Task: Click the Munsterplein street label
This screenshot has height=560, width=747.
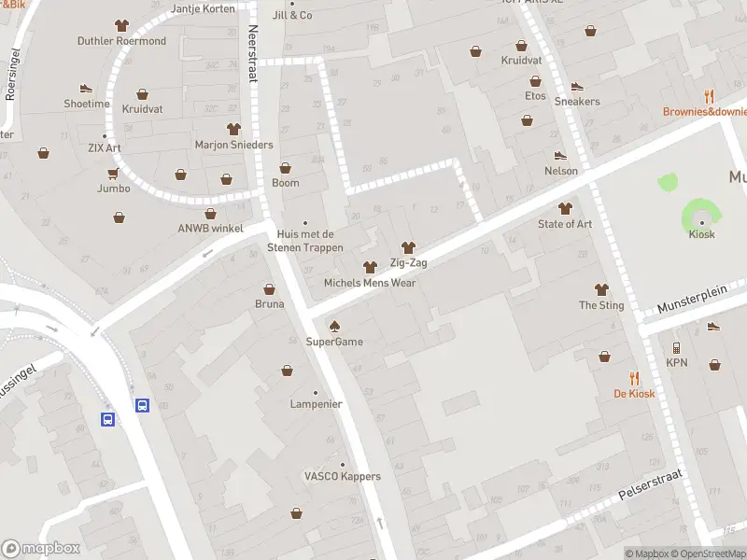Action: point(693,299)
